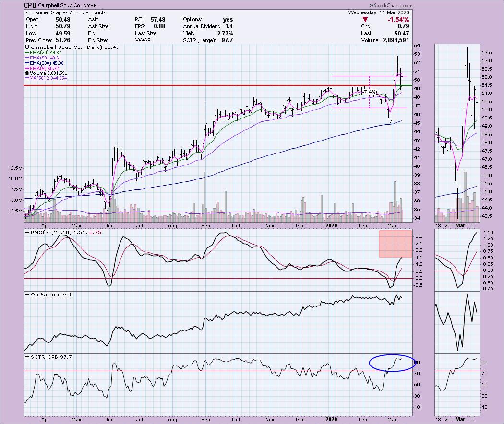504x424 pixels.
Task: Click the Low price value 49.59
Action: point(63,34)
